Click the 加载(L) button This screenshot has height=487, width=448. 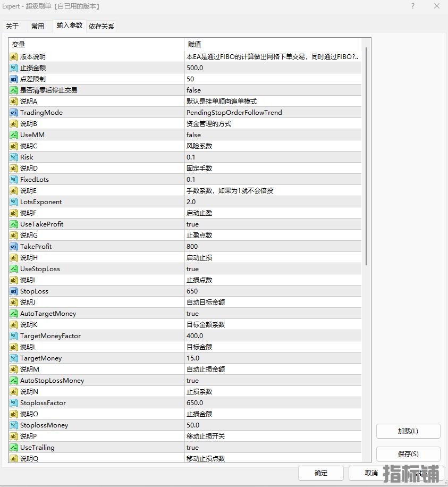[x=408, y=431]
